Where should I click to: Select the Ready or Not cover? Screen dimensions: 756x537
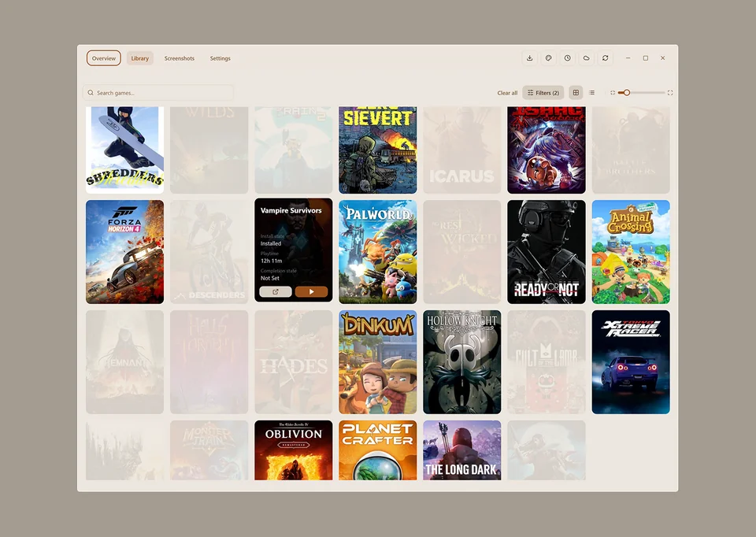(x=547, y=252)
